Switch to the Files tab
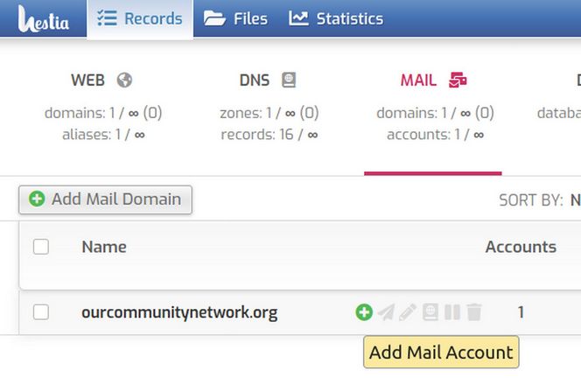Viewport: 581px width, 392px height. point(236,18)
